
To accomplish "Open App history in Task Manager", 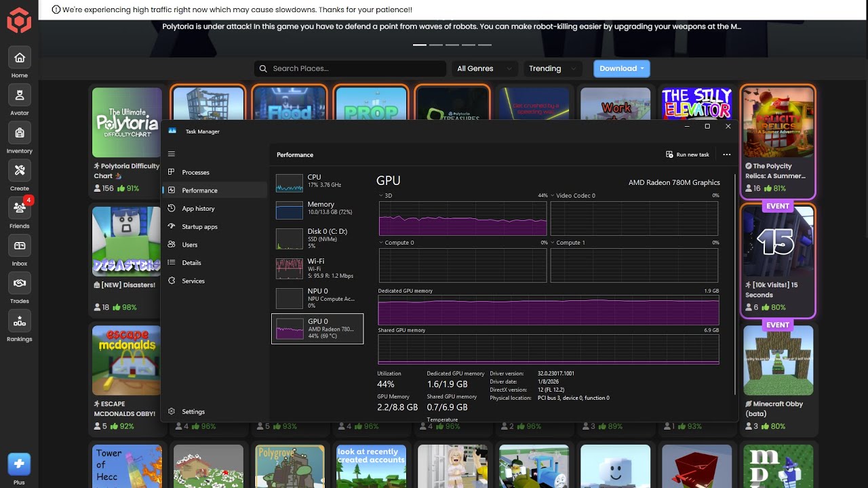I will point(214,209).
